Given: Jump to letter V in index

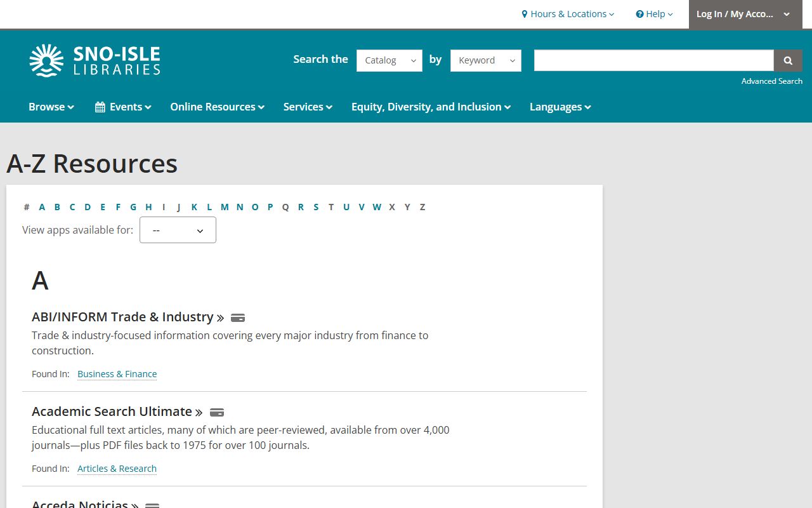Looking at the screenshot, I should coord(362,207).
